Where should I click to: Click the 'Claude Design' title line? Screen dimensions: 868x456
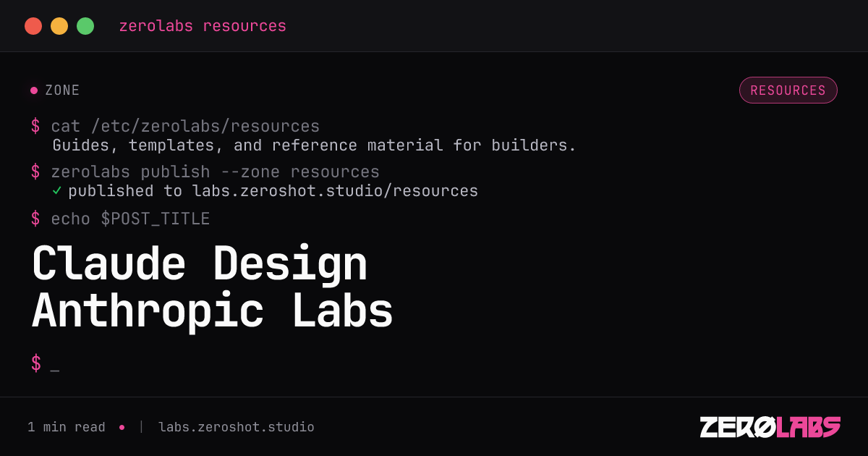point(200,263)
